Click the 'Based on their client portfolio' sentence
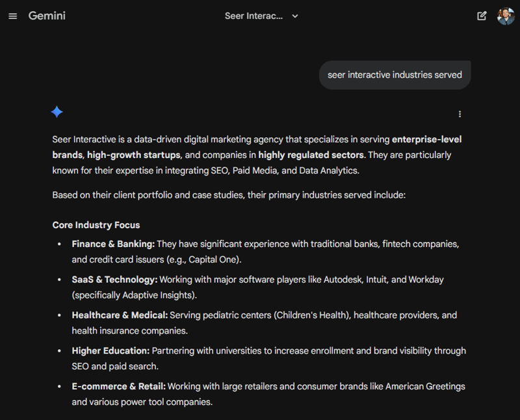Screen dimensions: 520x420 coord(229,195)
